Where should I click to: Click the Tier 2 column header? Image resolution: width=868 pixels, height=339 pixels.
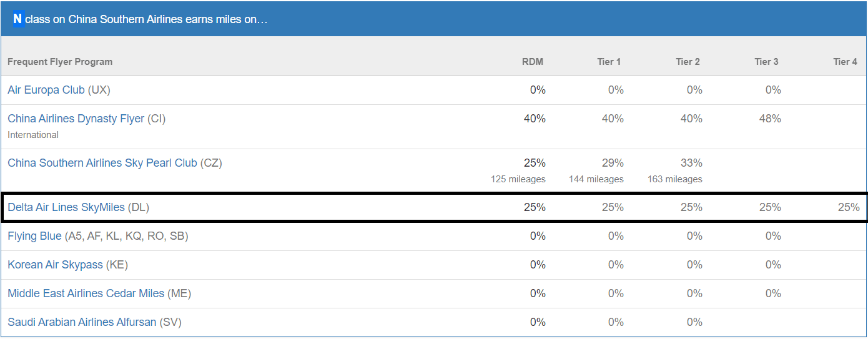pos(688,62)
